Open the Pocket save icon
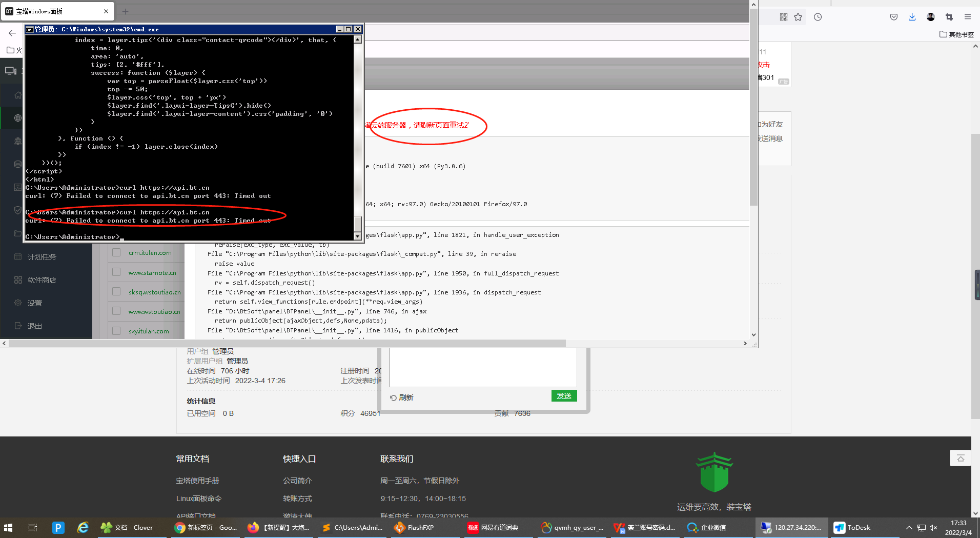 (x=894, y=17)
